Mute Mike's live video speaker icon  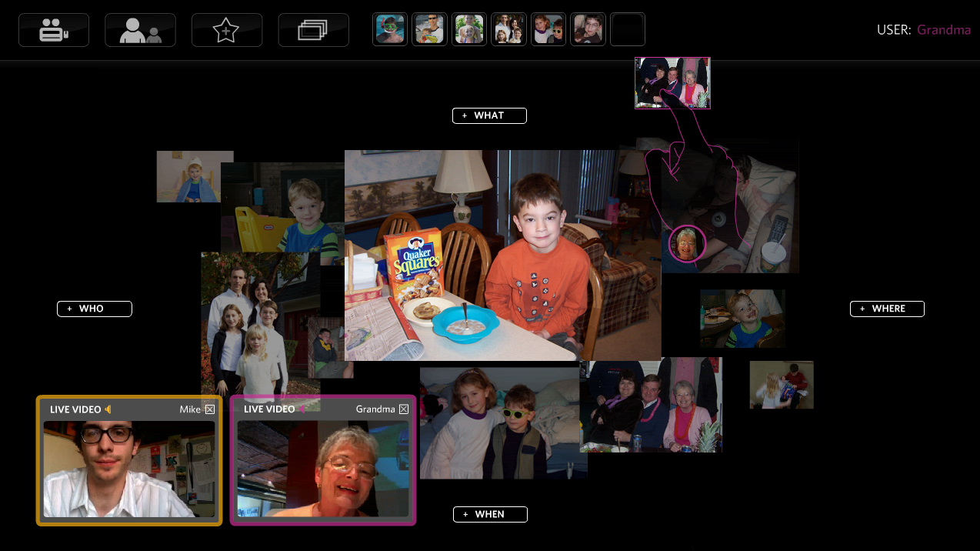[108, 409]
